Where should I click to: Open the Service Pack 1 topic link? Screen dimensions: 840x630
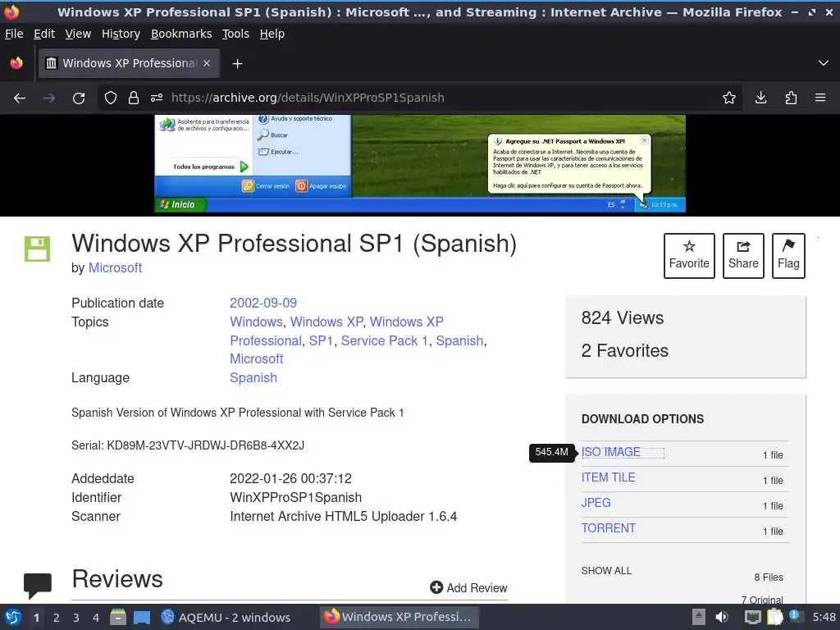[x=385, y=340]
